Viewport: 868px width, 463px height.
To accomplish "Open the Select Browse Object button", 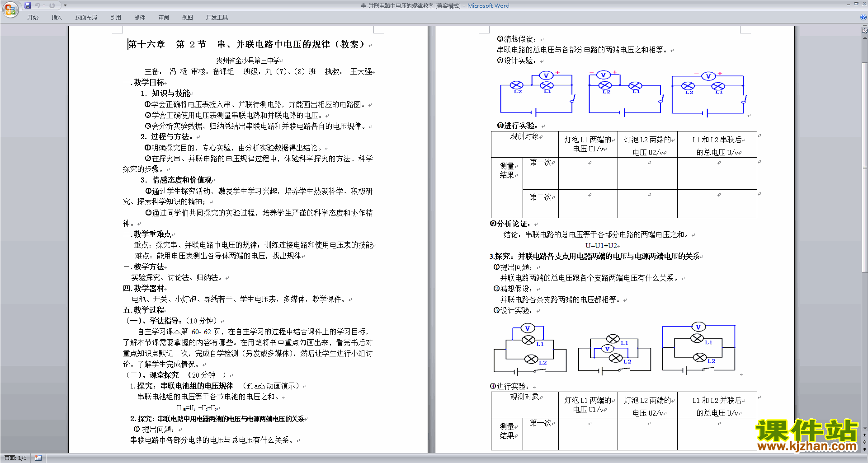I will click(x=865, y=442).
